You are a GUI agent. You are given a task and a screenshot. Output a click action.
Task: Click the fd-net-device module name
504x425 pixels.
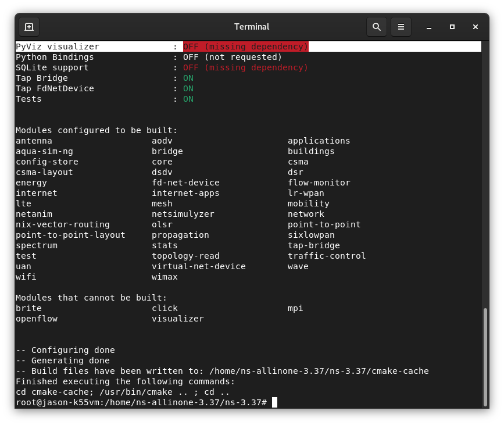(x=185, y=183)
